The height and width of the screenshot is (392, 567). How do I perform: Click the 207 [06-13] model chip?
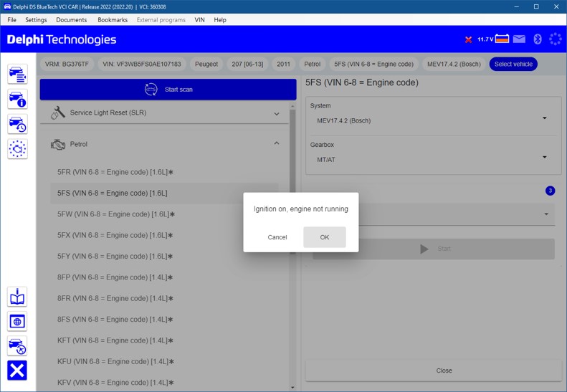coord(247,64)
